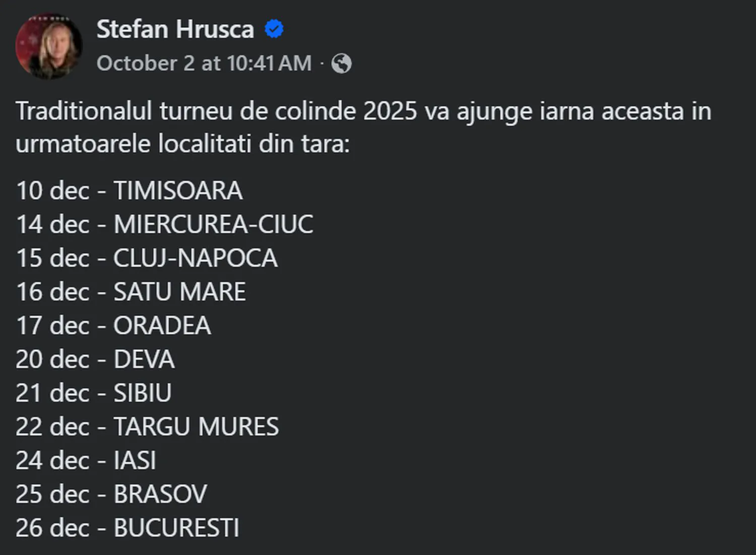The height and width of the screenshot is (555, 756).
Task: Select the 10 dec TIMISOARA line
Action: pyautogui.click(x=129, y=191)
